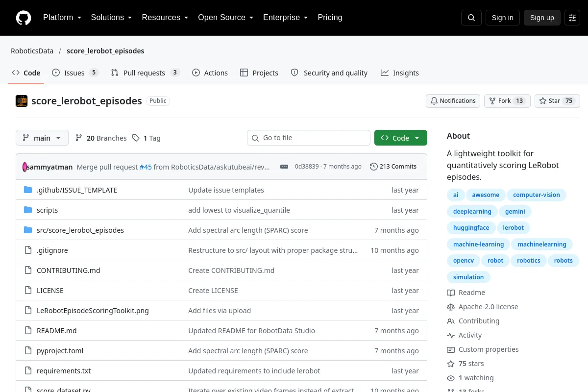The width and height of the screenshot is (588, 392).
Task: Open the GitHub home logo
Action: pos(24,18)
